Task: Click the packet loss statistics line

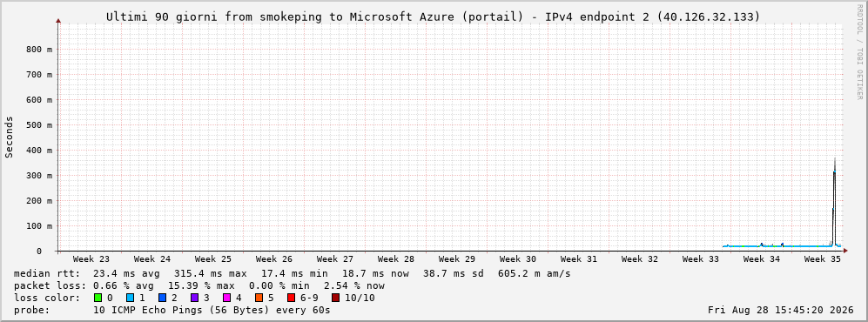Action: coord(198,286)
